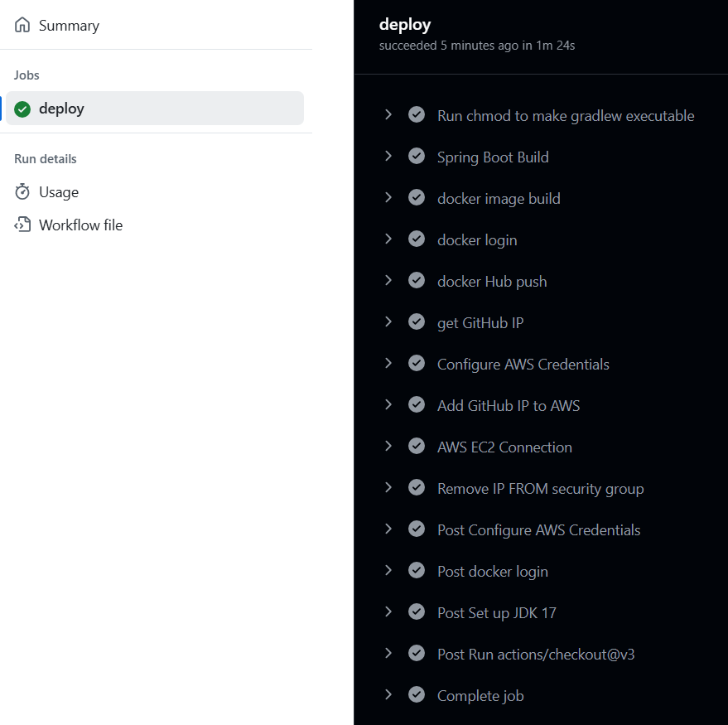Screen dimensions: 728x725
Task: Click the 'docker login' step label
Action: pyautogui.click(x=477, y=240)
